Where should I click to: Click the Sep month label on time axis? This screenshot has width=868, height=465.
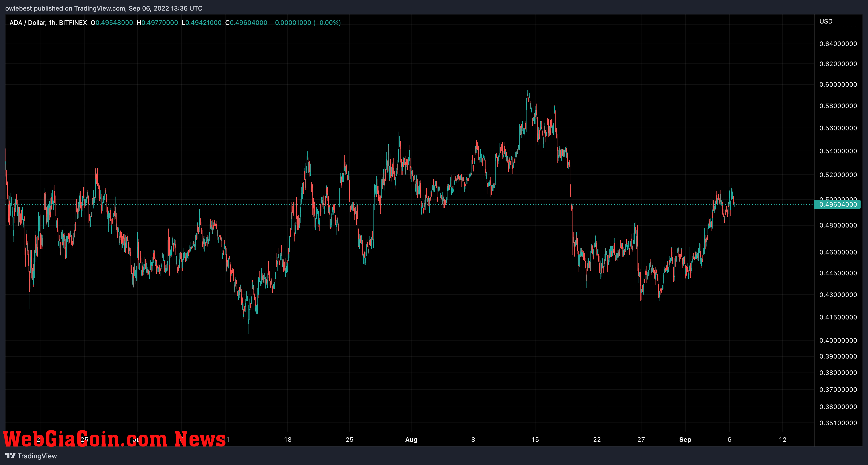pos(685,439)
